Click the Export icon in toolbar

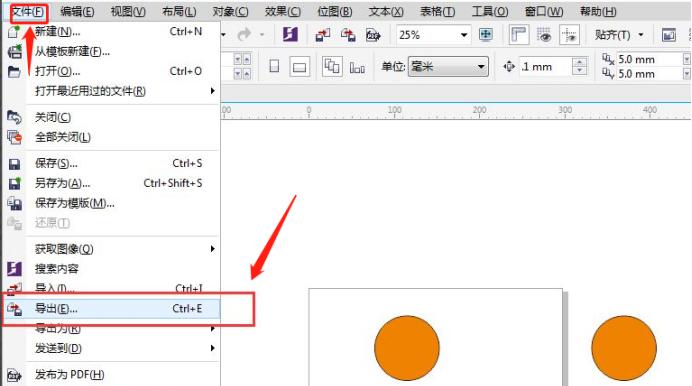pos(348,35)
